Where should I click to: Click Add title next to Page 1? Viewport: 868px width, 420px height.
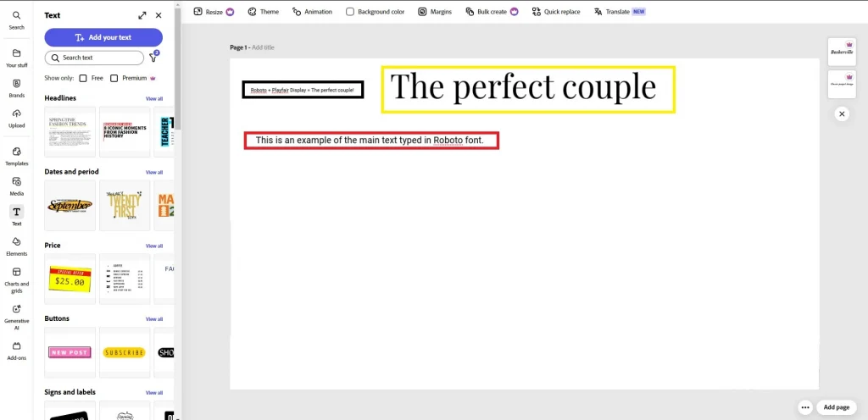pos(263,47)
